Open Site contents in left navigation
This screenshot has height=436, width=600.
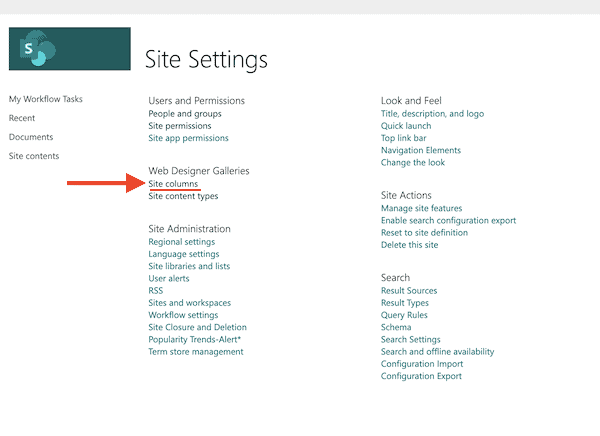coord(34,156)
